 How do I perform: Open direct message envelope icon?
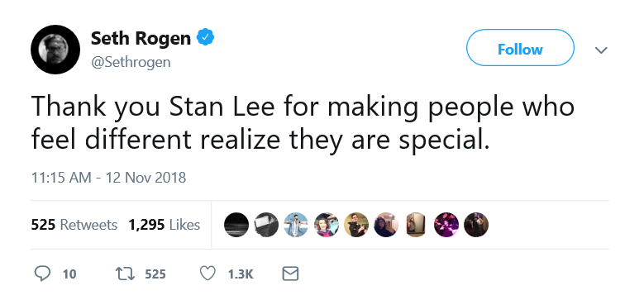tap(290, 274)
